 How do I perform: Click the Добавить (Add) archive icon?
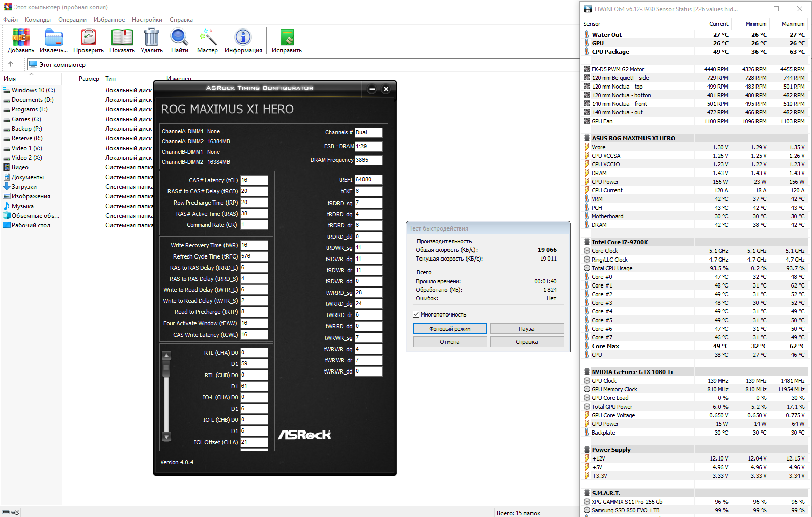[21, 38]
